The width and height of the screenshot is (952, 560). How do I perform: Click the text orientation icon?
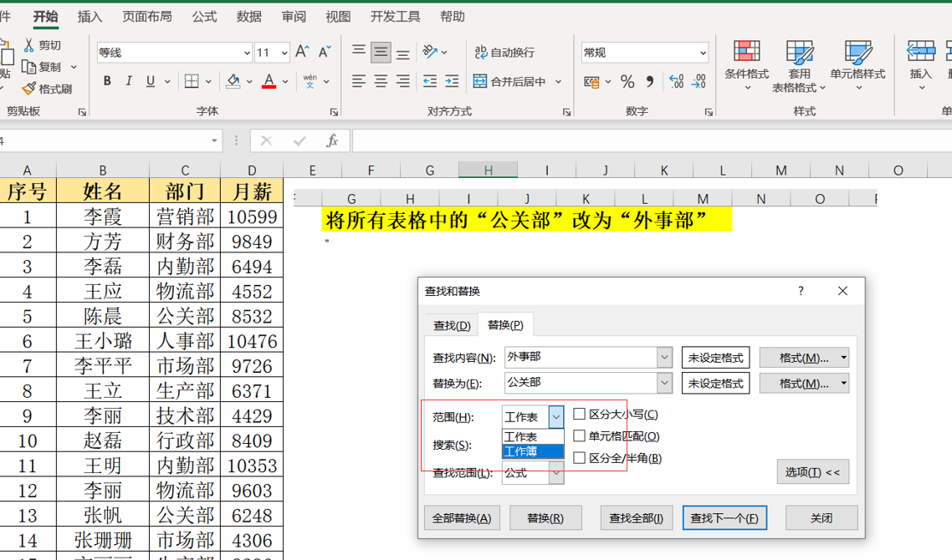pyautogui.click(x=430, y=52)
